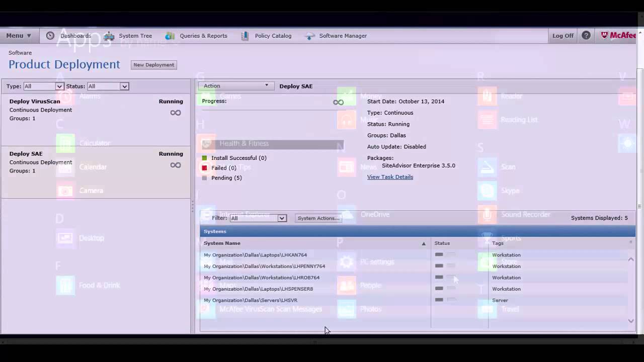
Task: Open the Software Manager icon
Action: (x=310, y=36)
